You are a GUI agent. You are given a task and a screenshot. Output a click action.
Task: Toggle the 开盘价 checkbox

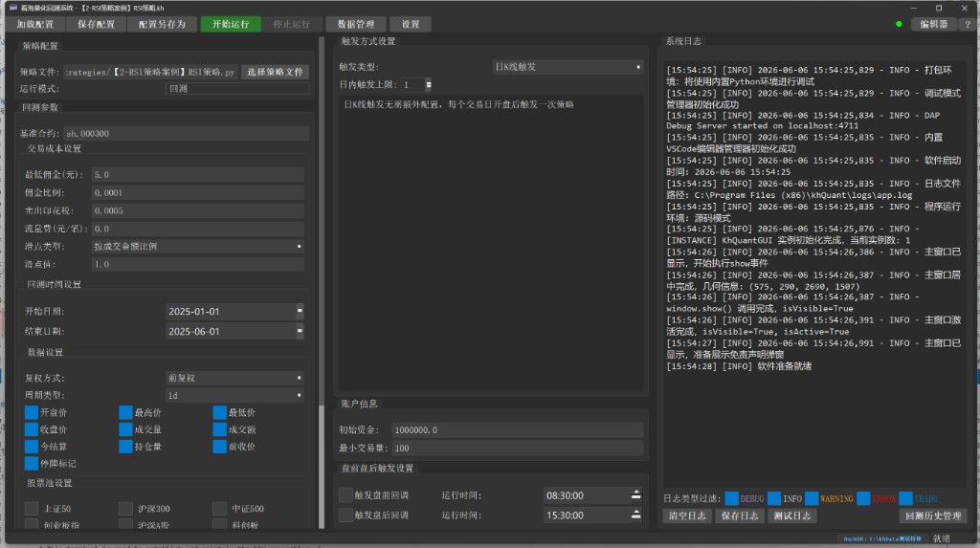point(32,412)
